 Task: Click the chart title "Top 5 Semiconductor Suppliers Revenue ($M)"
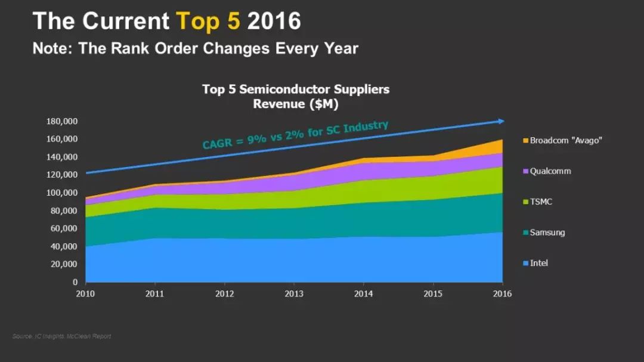point(296,97)
